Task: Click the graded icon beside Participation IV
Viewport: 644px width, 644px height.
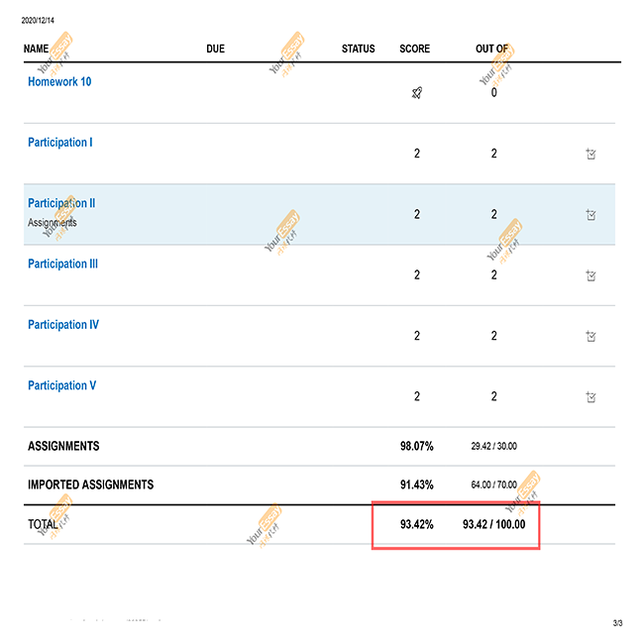Action: [590, 336]
